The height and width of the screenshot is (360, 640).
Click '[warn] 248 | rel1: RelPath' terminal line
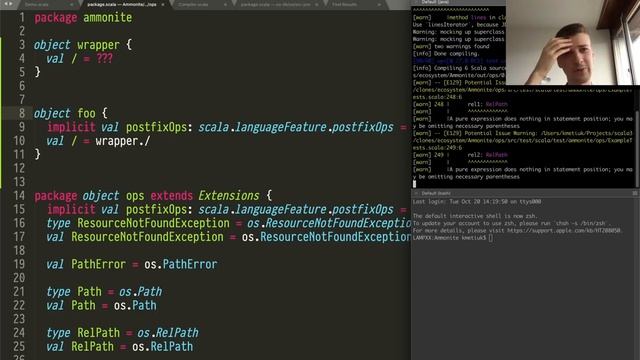(460, 104)
